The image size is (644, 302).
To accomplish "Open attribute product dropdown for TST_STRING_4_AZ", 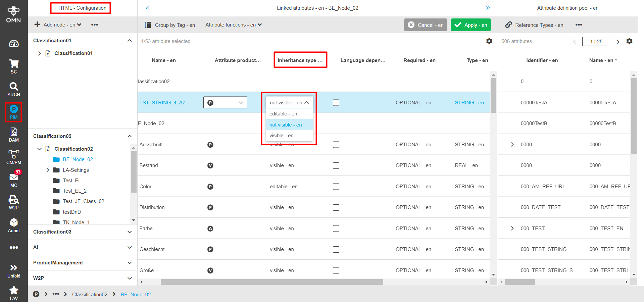I will [x=225, y=103].
